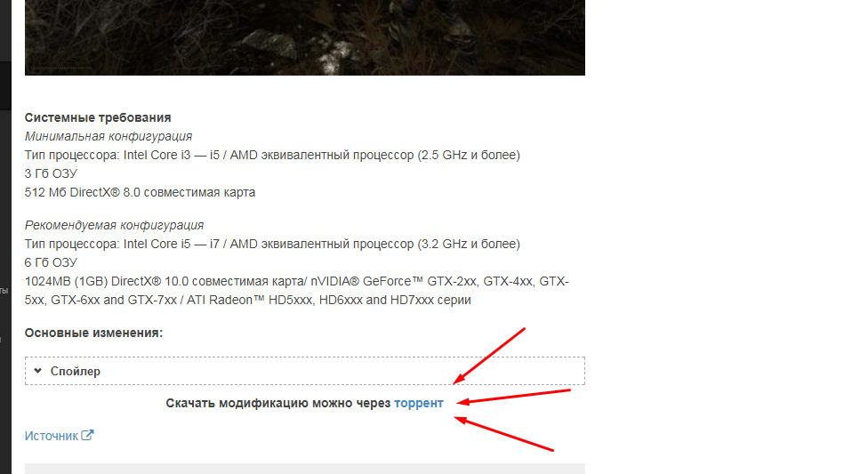868x474 pixels.
Task: Open the Источник source link
Action: click(52, 436)
